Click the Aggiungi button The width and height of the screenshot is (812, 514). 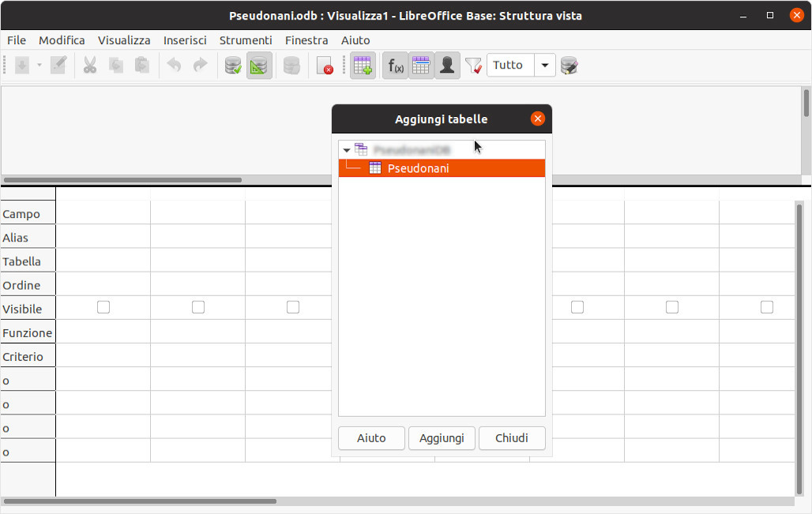tap(442, 438)
